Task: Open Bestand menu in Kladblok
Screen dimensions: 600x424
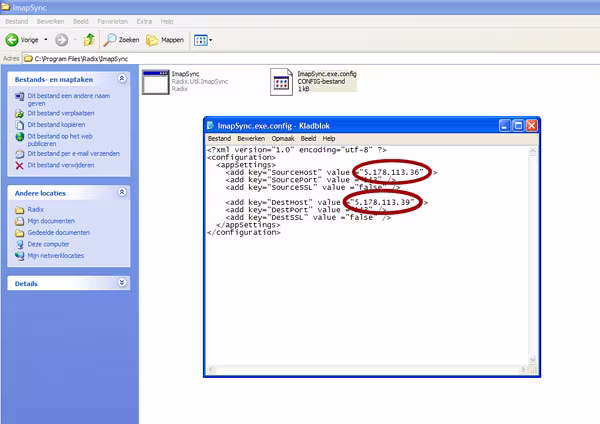Action: (219, 139)
